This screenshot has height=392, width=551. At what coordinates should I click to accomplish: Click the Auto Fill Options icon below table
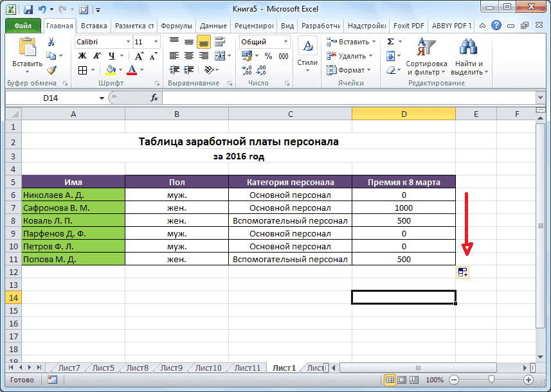[462, 272]
